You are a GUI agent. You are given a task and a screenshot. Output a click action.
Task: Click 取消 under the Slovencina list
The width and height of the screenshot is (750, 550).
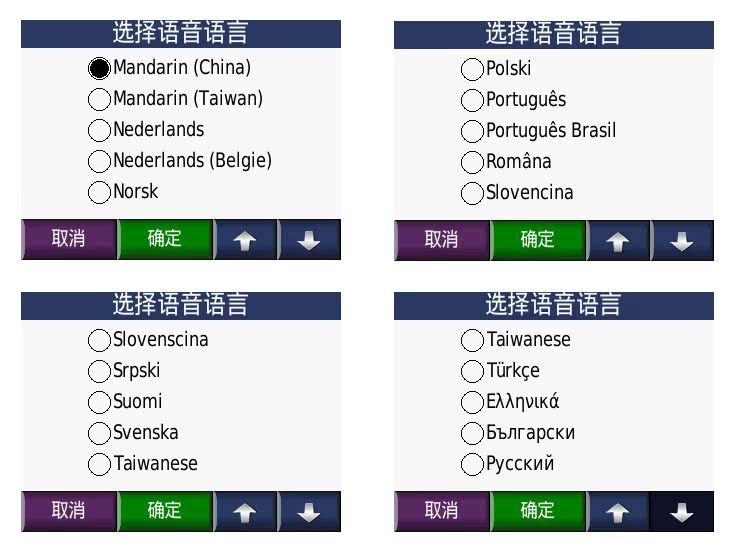click(441, 240)
